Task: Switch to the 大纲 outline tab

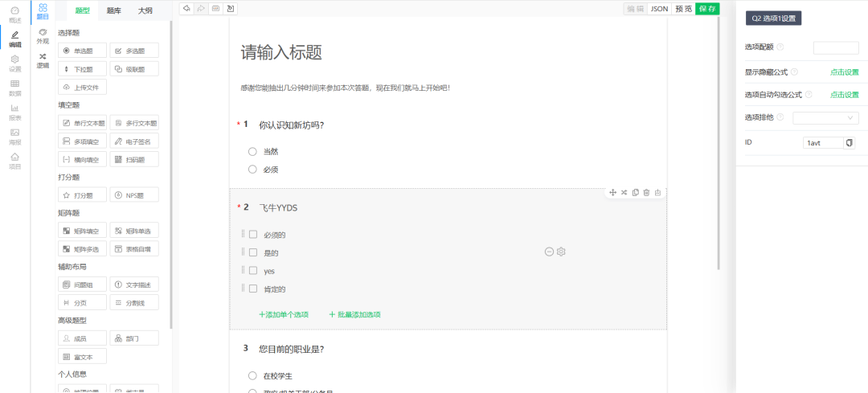Action: (x=145, y=10)
